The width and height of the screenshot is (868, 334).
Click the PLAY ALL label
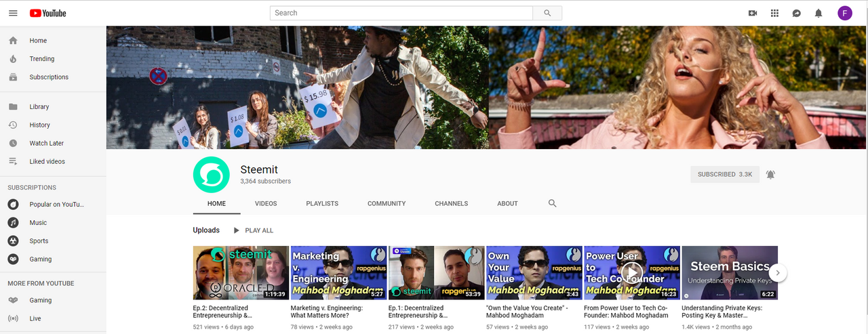click(x=259, y=230)
